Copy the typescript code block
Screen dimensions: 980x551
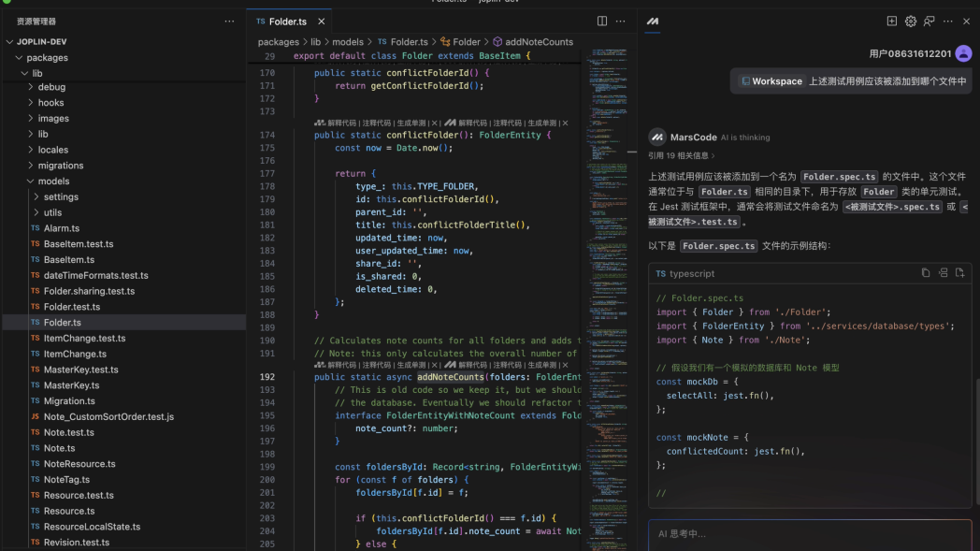click(926, 273)
